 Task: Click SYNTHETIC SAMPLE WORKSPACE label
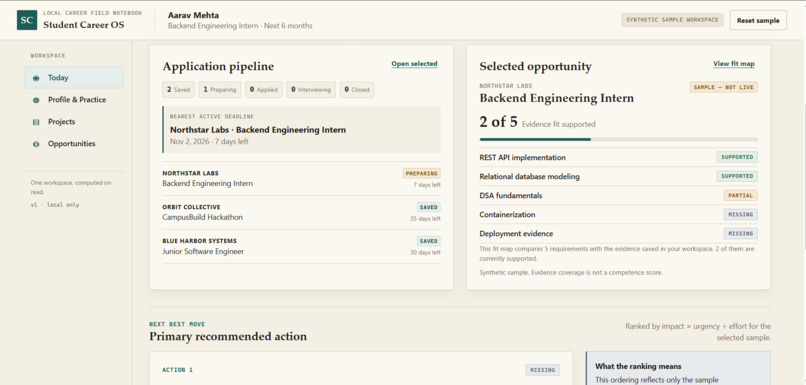point(672,20)
